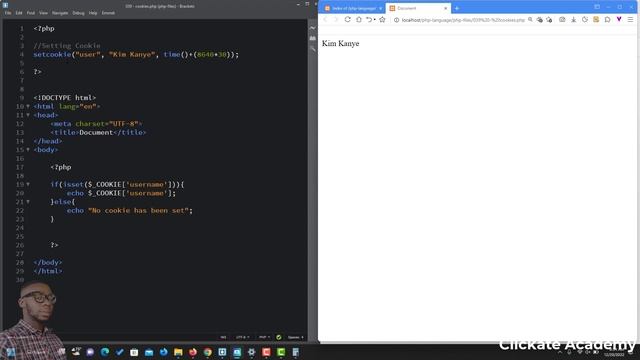
Task: Open a new browser tab with plus button
Action: pyautogui.click(x=457, y=8)
